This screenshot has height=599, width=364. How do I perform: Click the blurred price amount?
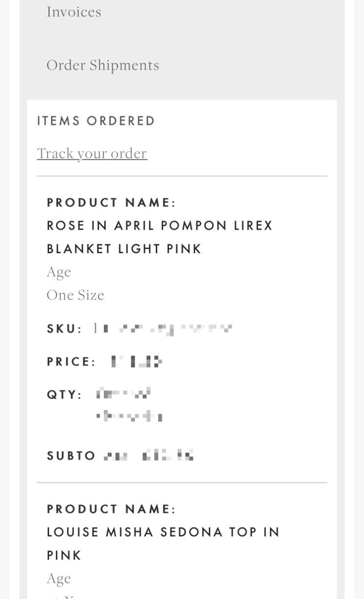136,362
